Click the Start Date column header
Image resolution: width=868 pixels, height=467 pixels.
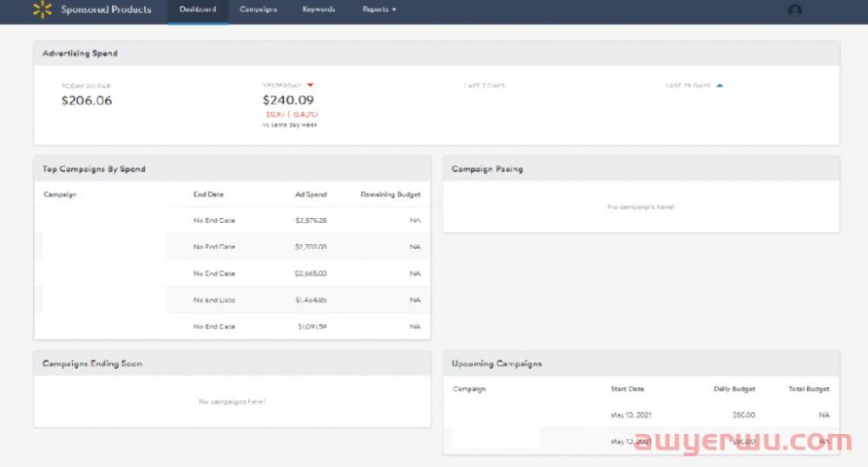click(628, 389)
